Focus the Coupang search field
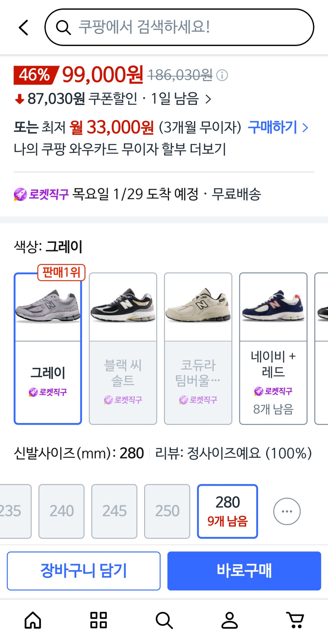This screenshot has height=644, width=328. coord(185,27)
